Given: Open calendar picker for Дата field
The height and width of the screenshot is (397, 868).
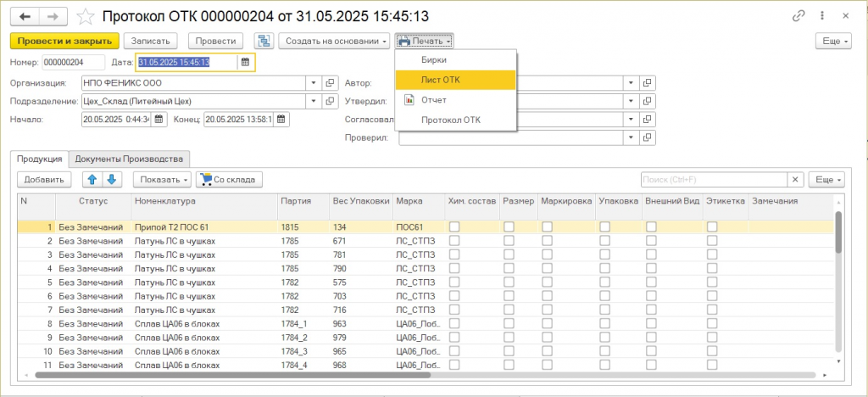Looking at the screenshot, I should [245, 63].
